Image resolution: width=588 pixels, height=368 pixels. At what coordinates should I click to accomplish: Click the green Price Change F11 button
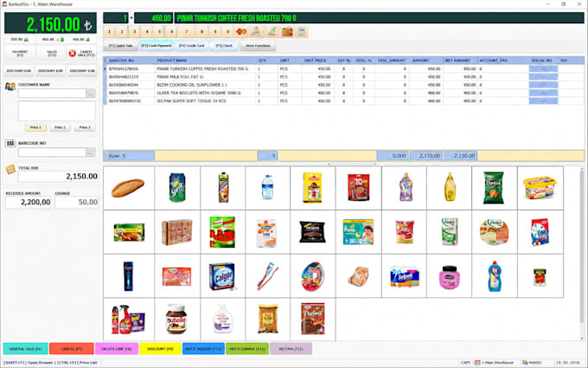click(x=247, y=349)
